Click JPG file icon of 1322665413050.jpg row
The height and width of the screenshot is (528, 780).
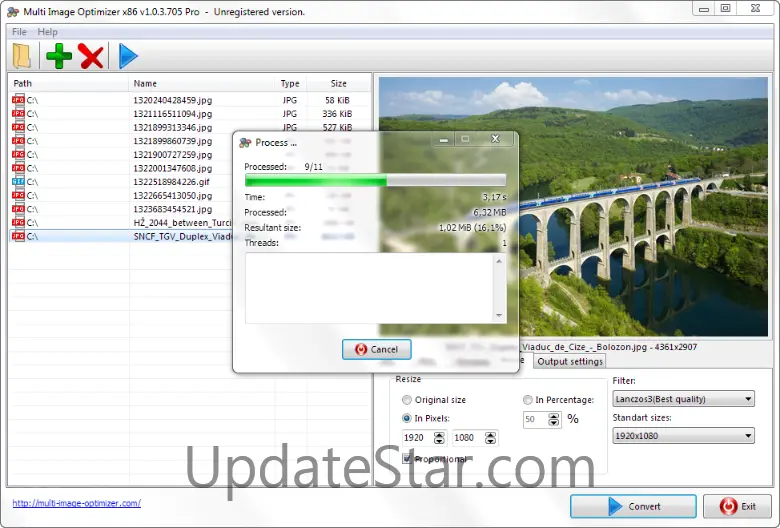click(x=18, y=195)
